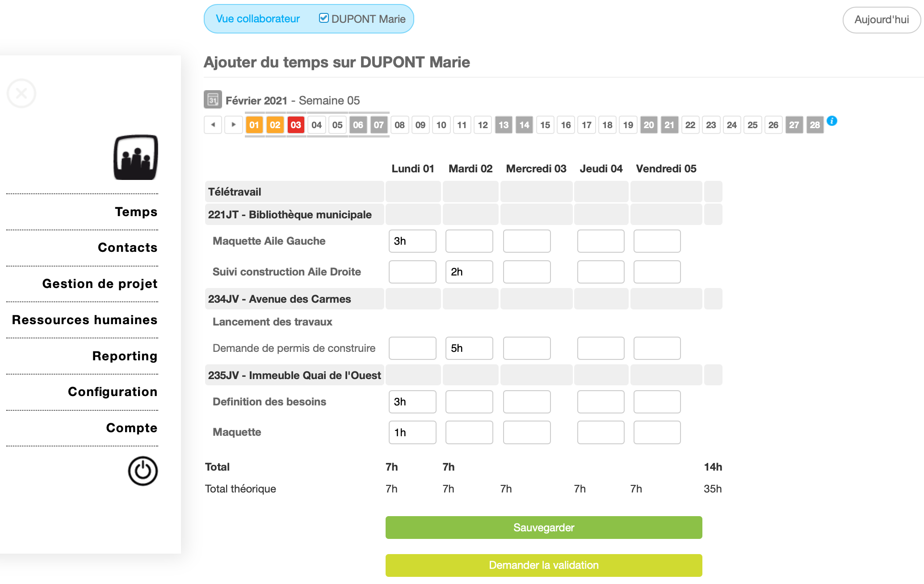The width and height of the screenshot is (924, 584).
Task: Click the Reporting sidebar icon
Action: coord(125,355)
